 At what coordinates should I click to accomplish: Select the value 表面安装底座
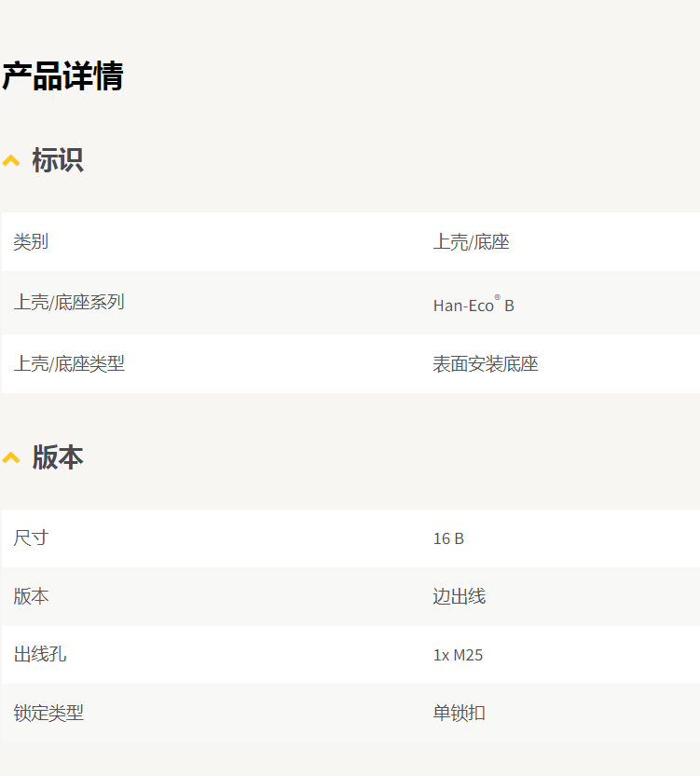(x=486, y=364)
